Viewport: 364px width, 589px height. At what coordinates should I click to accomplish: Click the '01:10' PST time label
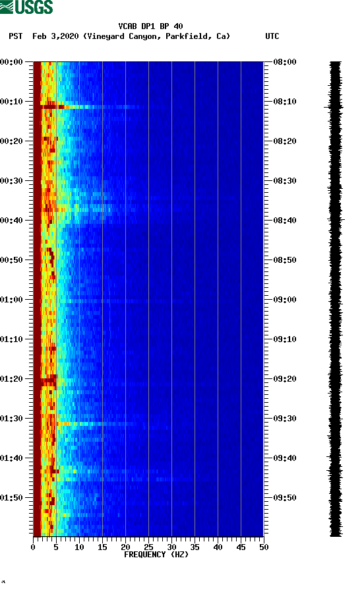11,339
